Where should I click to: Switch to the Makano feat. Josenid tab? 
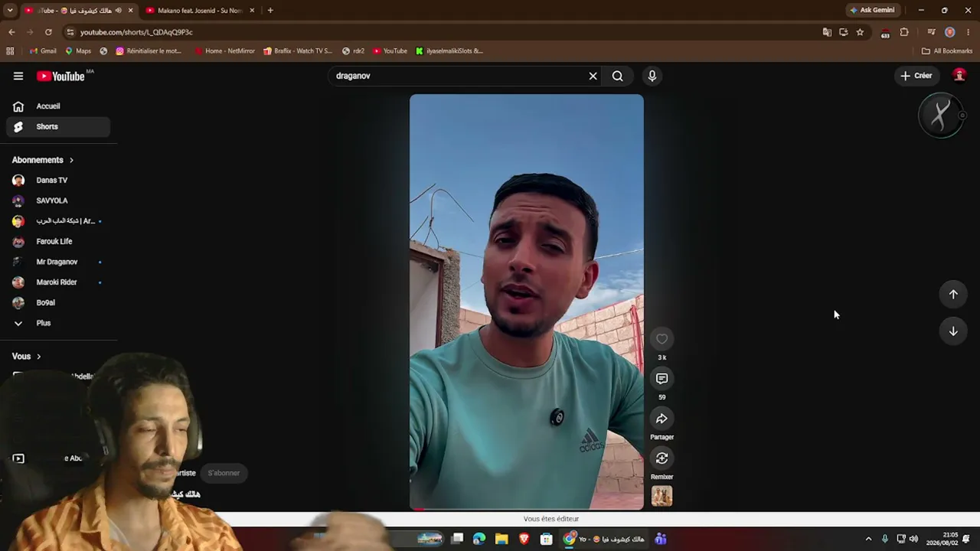[x=201, y=11]
